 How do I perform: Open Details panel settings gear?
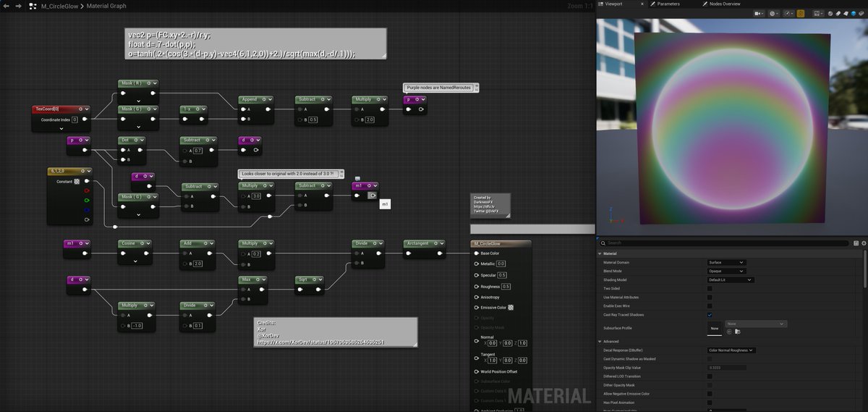(x=864, y=243)
